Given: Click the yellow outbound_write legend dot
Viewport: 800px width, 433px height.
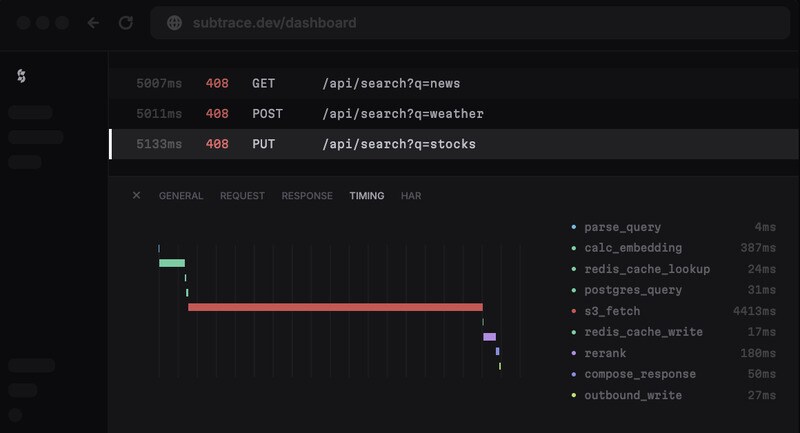Looking at the screenshot, I should (573, 395).
